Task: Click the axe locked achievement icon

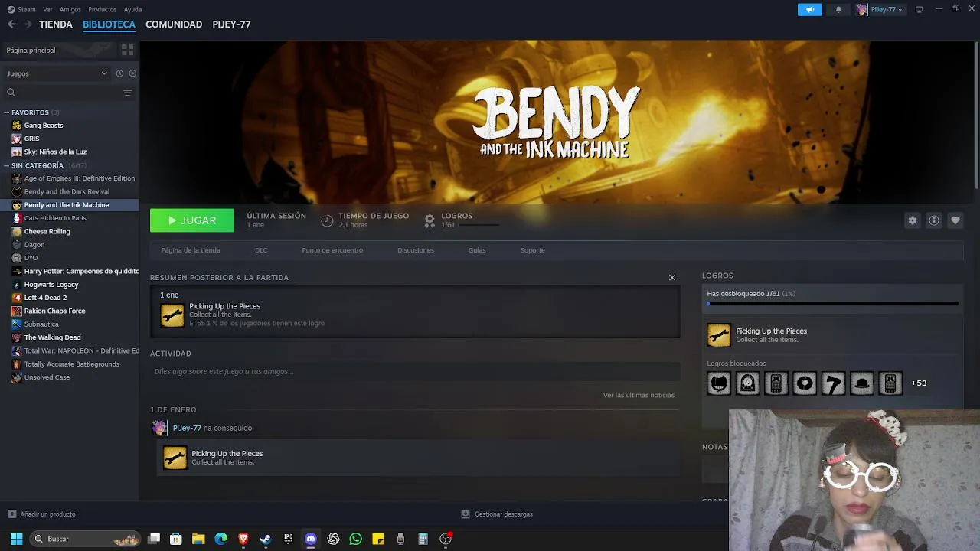Action: click(x=833, y=383)
